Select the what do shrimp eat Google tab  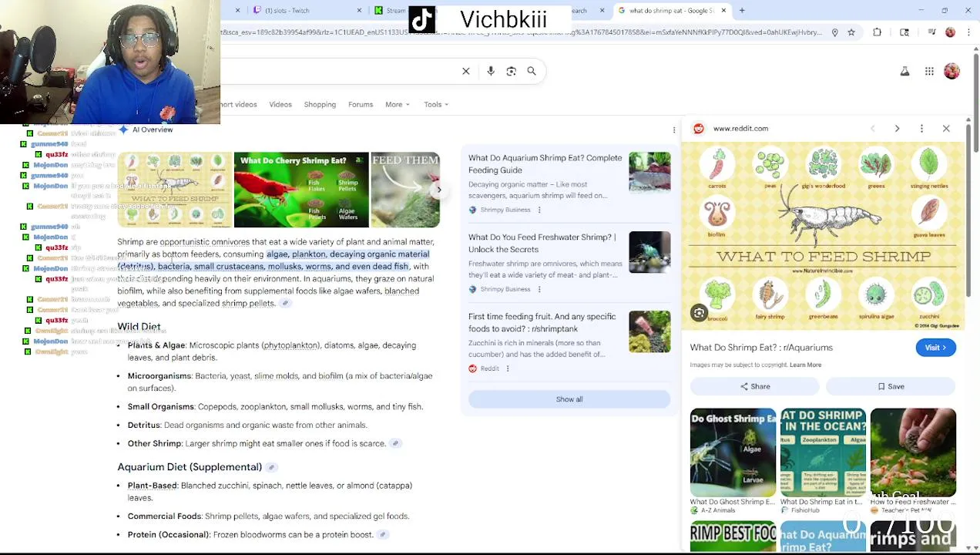coord(670,11)
